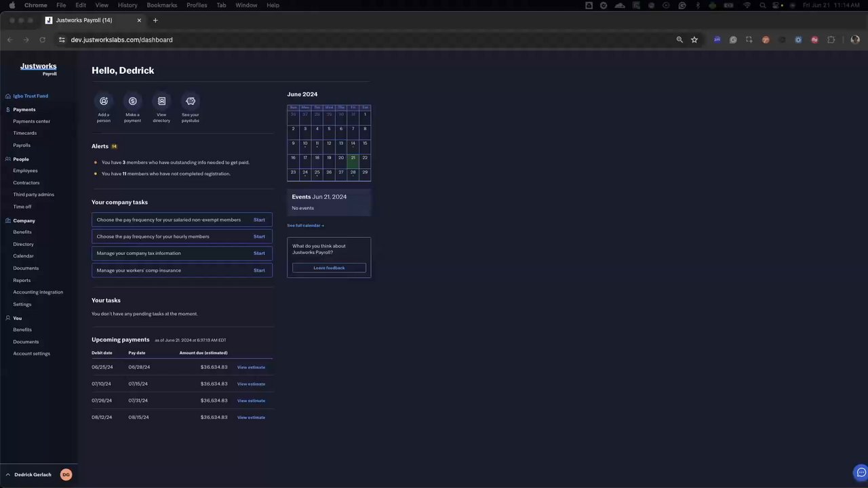Click the address bar URL field
Image resolution: width=868 pixels, height=488 pixels.
point(366,40)
